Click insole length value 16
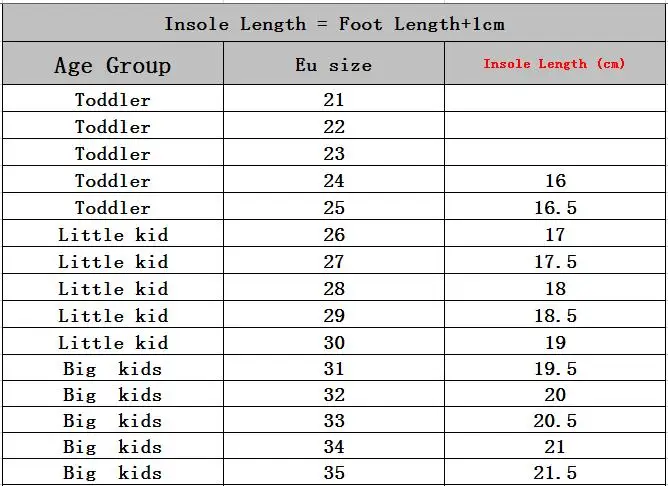Viewport: 668px width, 486px height. pos(555,179)
